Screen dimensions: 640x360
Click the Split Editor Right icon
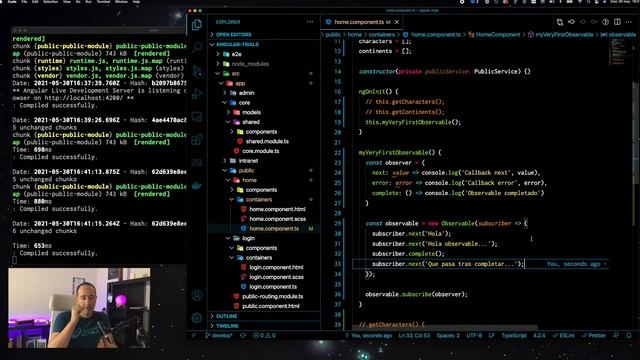617,22
